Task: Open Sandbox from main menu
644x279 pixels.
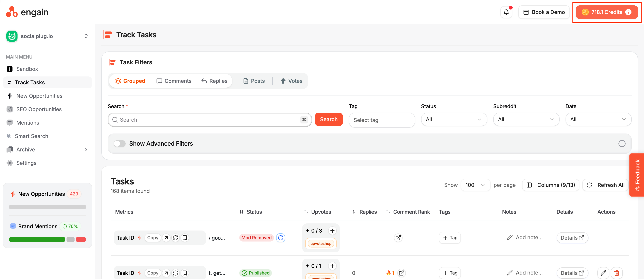Action: 48,69
